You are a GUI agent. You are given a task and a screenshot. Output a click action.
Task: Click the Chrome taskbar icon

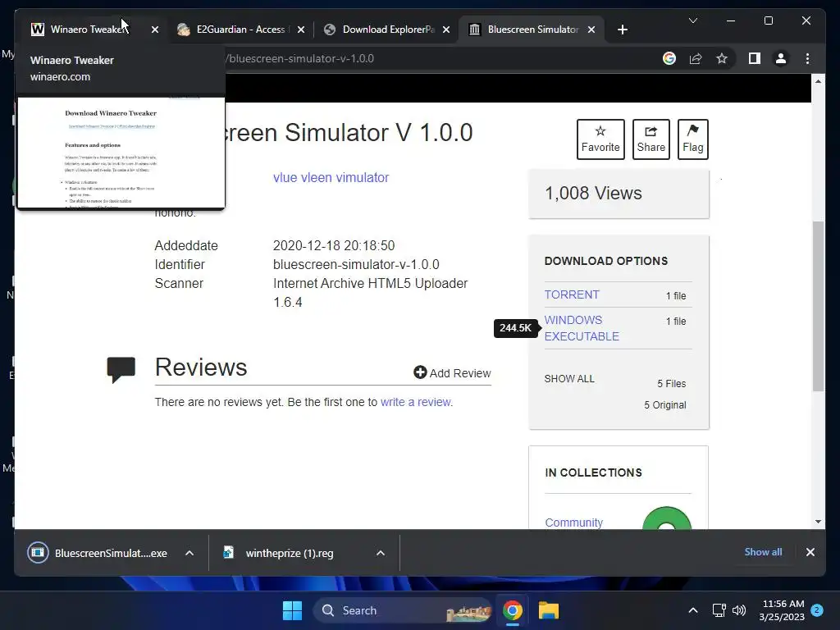(512, 610)
